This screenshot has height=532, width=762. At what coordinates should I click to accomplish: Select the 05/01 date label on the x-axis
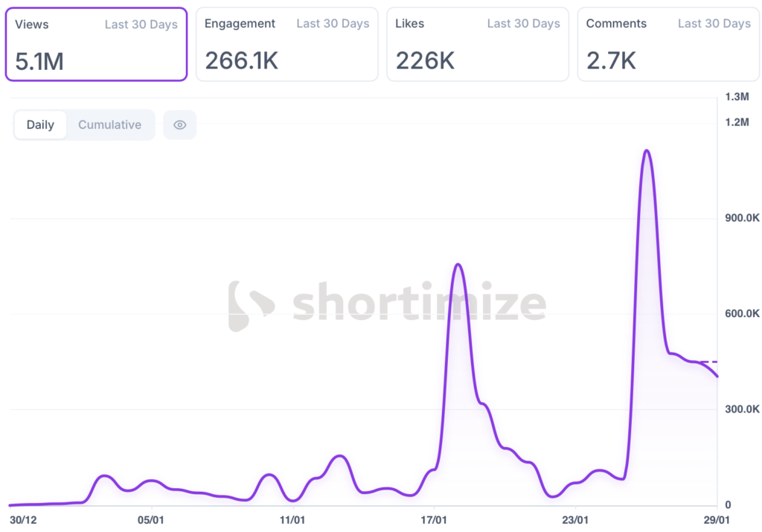point(150,519)
